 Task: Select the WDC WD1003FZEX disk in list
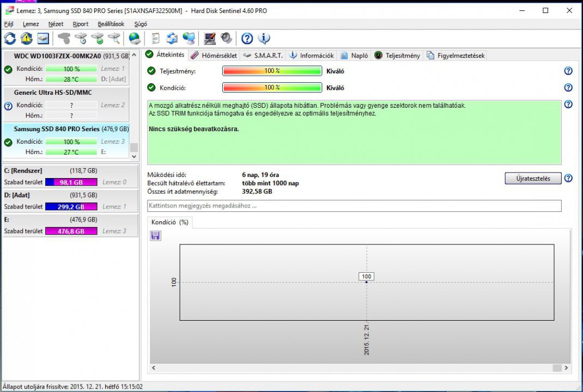[57, 56]
